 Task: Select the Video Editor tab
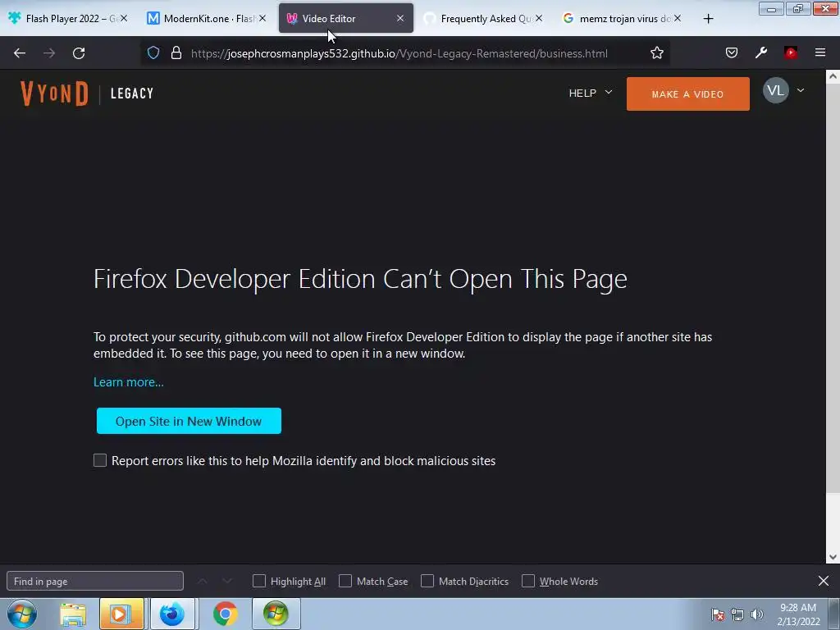tap(346, 18)
